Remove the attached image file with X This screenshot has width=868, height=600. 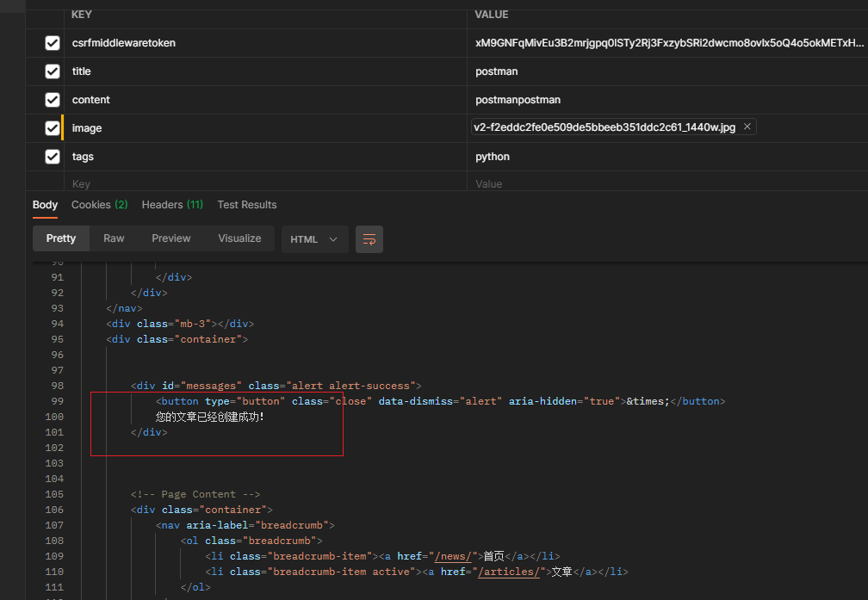click(747, 127)
